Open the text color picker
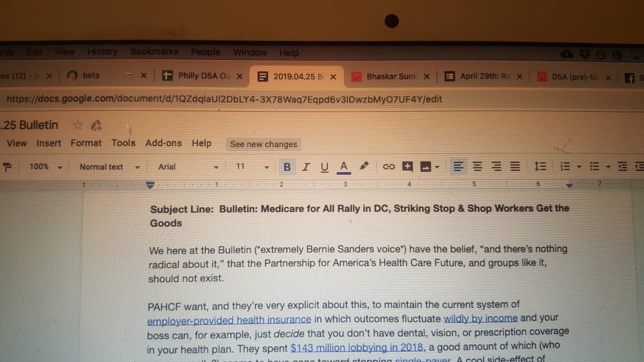The height and width of the screenshot is (362, 644). 344,167
